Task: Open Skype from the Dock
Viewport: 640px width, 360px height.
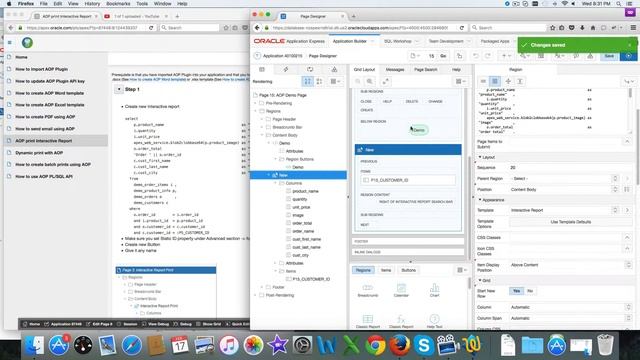Action: [424, 345]
